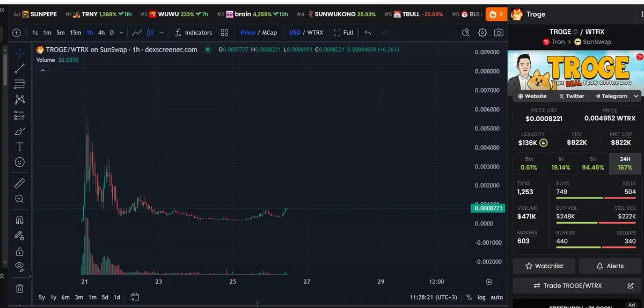This screenshot has height=308, width=644.
Task: Expand more timeframe options dropdown
Action: [122, 33]
